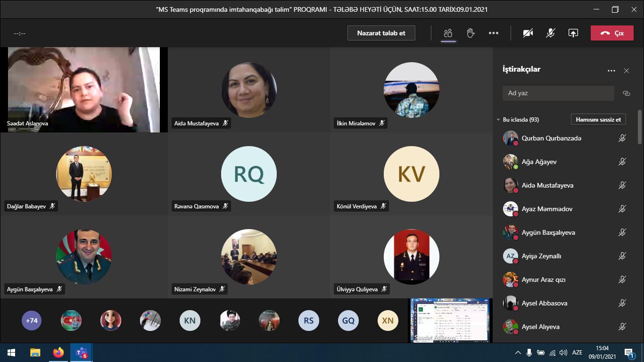
Task: Show hidden system tray icons
Action: (x=518, y=353)
